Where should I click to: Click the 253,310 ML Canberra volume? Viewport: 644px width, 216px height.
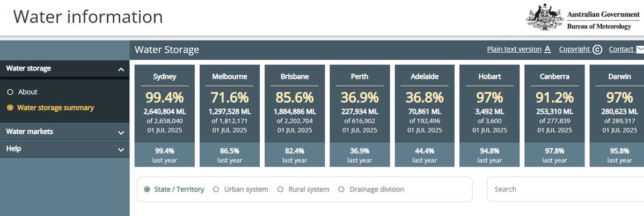554,112
